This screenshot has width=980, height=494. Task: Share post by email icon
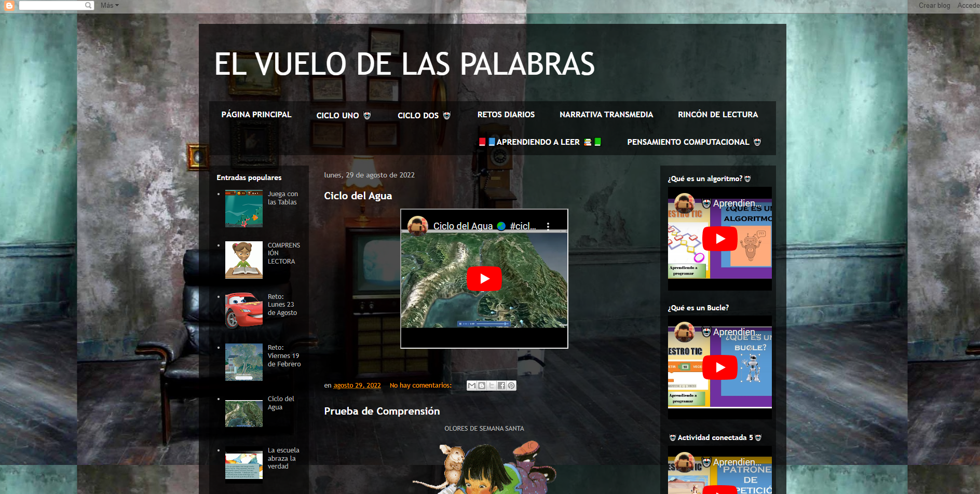[471, 386]
